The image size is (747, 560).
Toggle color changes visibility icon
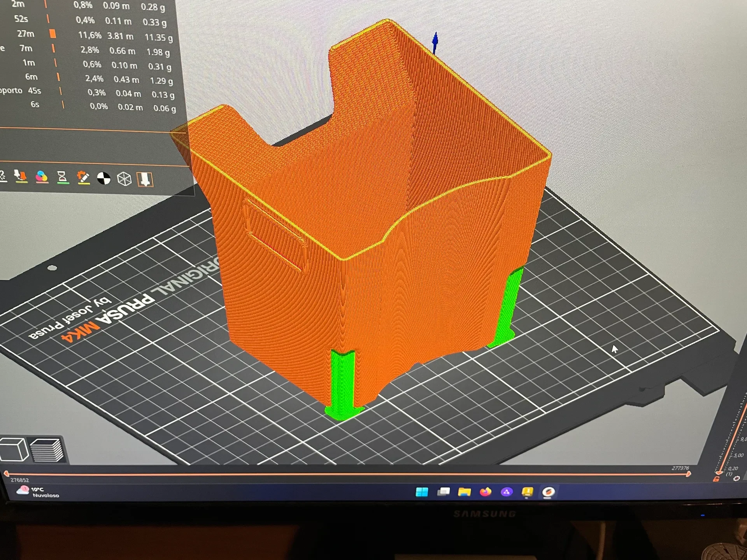tap(42, 177)
